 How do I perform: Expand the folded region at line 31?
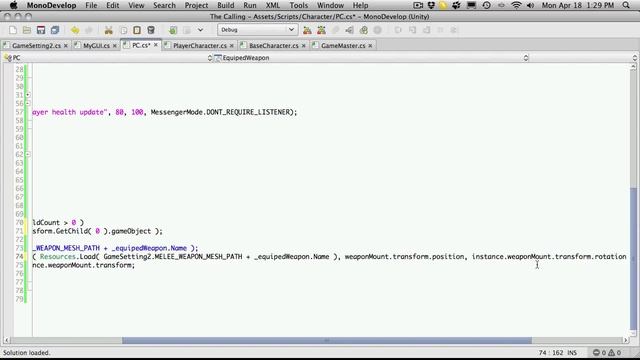click(x=28, y=95)
